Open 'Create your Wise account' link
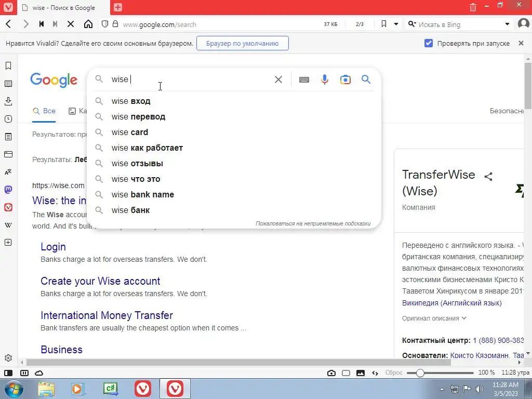 click(x=100, y=281)
